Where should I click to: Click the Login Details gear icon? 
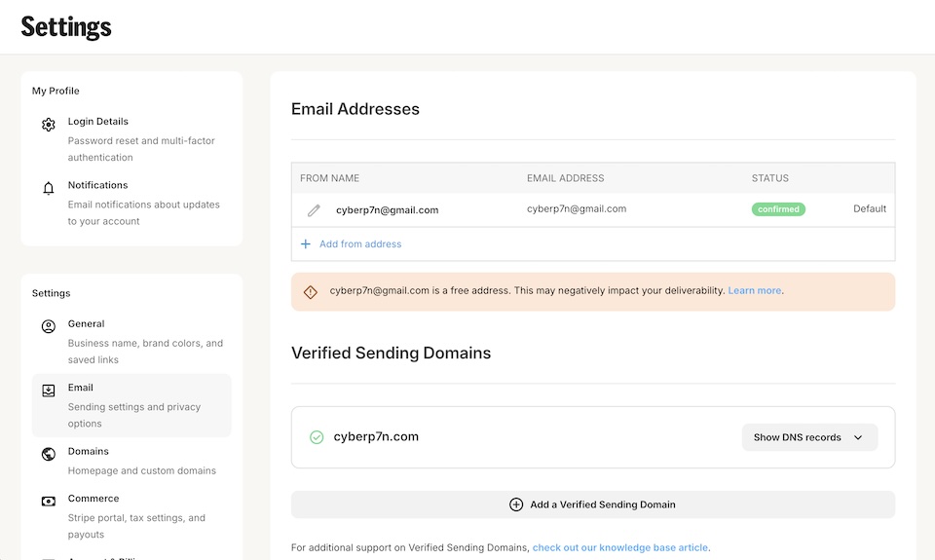click(49, 125)
